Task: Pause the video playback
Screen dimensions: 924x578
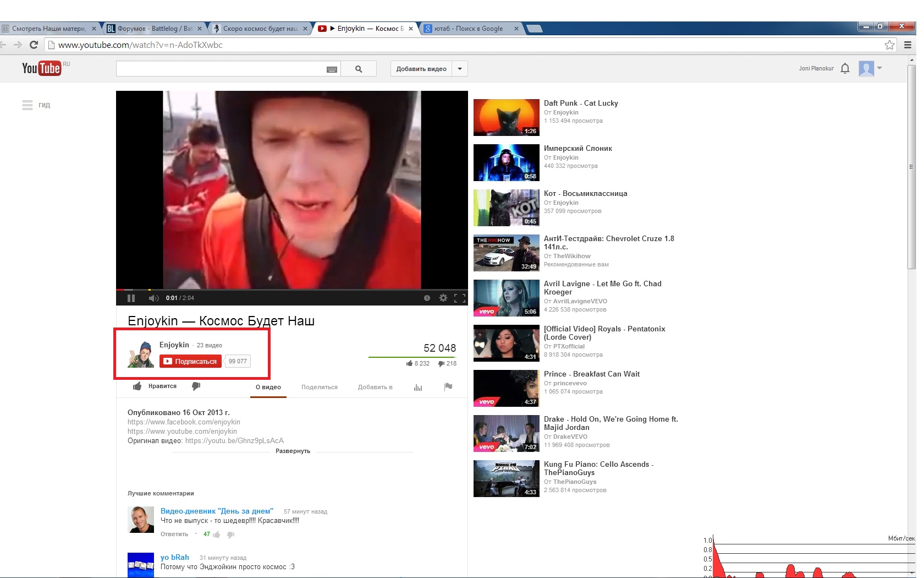Action: (131, 298)
